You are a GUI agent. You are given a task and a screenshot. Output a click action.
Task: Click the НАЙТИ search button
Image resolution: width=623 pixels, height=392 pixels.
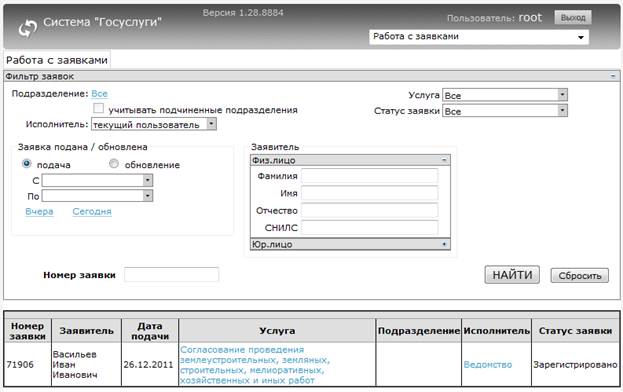pyautogui.click(x=512, y=275)
